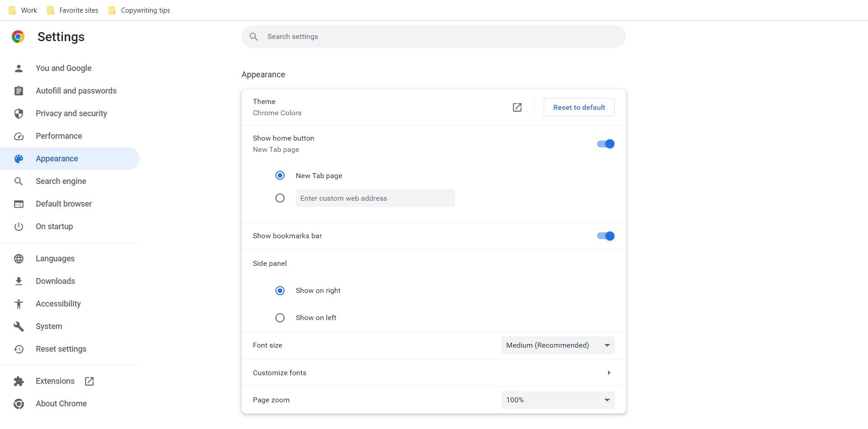
Task: Expand Customize fonts settings
Action: tap(609, 372)
